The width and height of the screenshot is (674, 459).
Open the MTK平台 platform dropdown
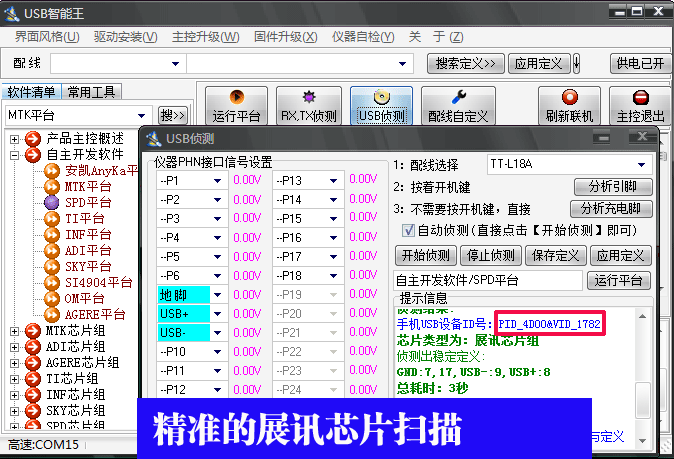[x=141, y=116]
